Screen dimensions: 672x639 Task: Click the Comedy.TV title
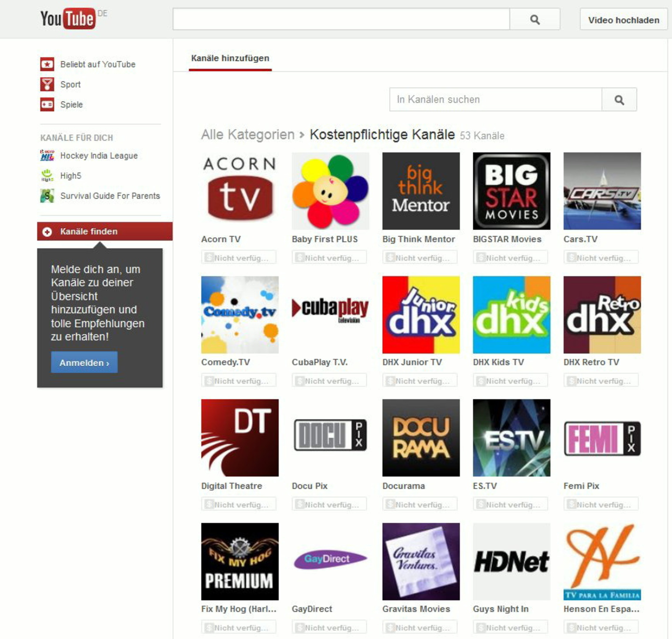pyautogui.click(x=225, y=362)
